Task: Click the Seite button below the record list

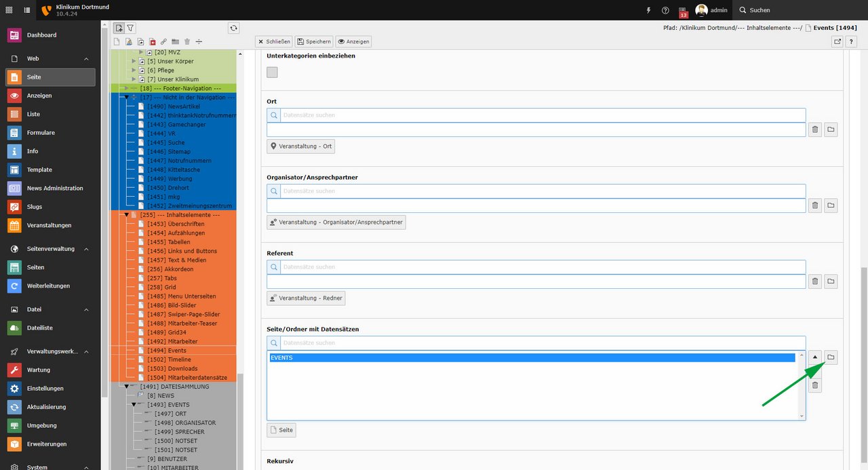Action: coord(281,431)
